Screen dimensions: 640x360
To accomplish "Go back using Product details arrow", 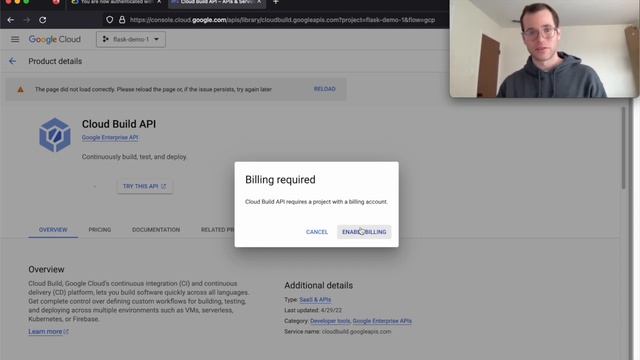I will pos(13,61).
